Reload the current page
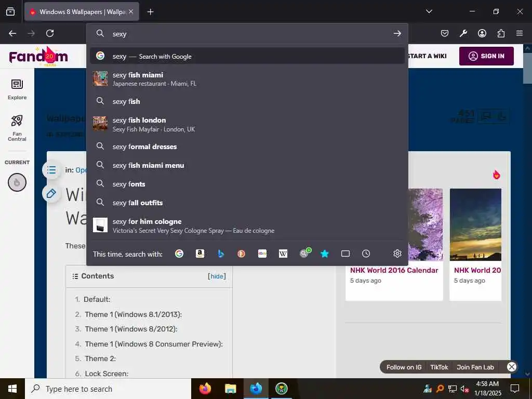This screenshot has width=532, height=399. [50, 33]
